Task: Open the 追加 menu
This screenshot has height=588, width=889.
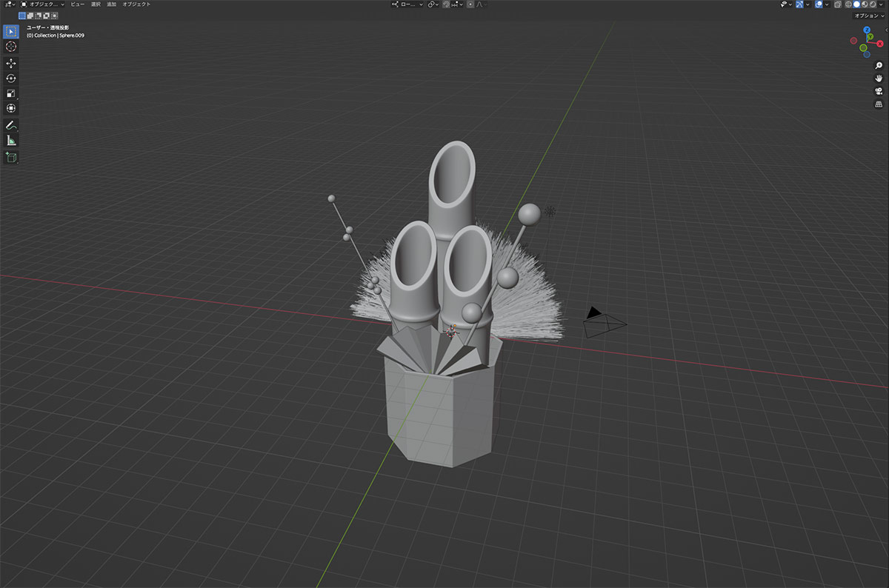Action: 111,4
